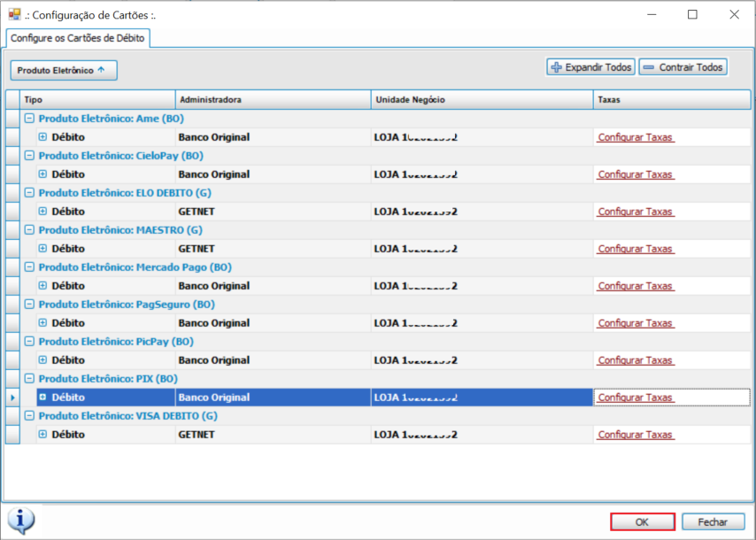Click Banco Original in the Ame row
The height and width of the screenshot is (540, 756).
pos(214,137)
